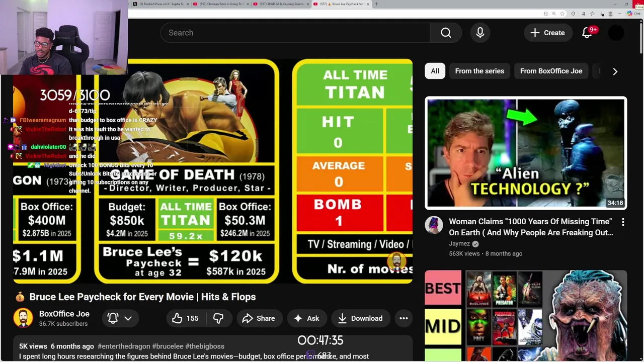
Task: Click the Bruce Lee Paycheck video title
Action: 142,297
